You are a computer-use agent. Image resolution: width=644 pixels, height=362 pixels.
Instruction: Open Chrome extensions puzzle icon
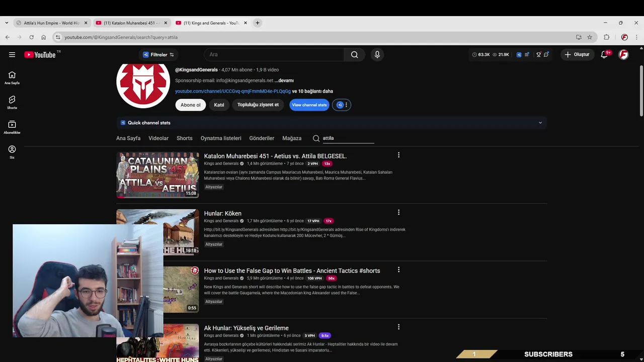[607, 37]
